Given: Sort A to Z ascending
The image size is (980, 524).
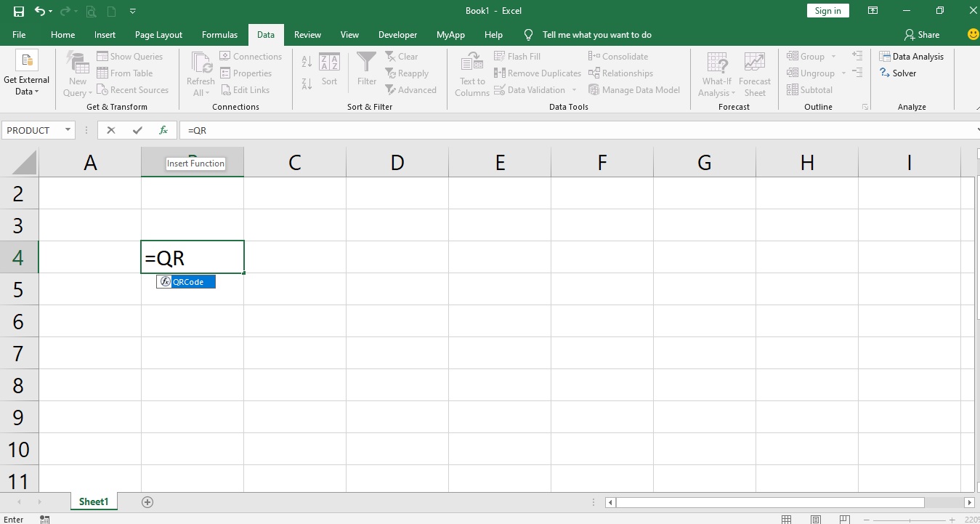Looking at the screenshot, I should (307, 61).
